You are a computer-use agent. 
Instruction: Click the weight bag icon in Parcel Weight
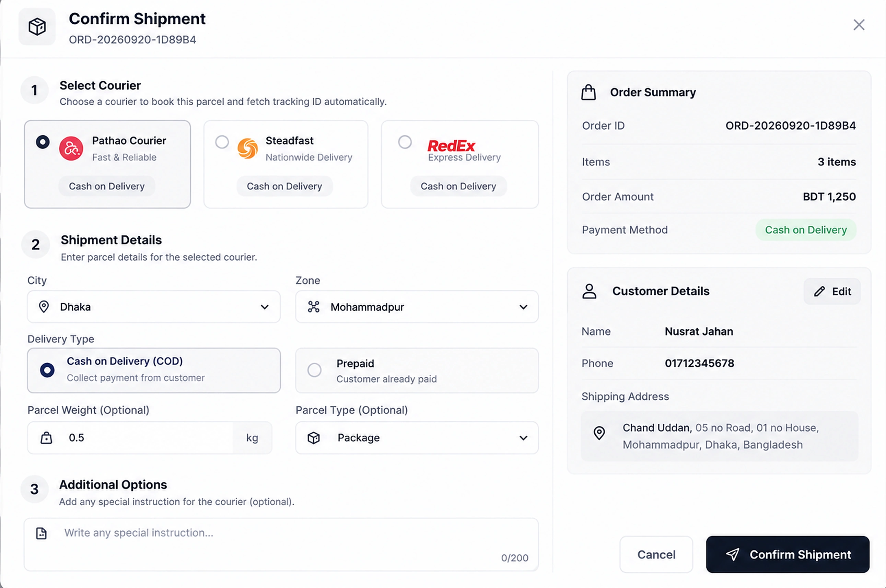coord(46,438)
